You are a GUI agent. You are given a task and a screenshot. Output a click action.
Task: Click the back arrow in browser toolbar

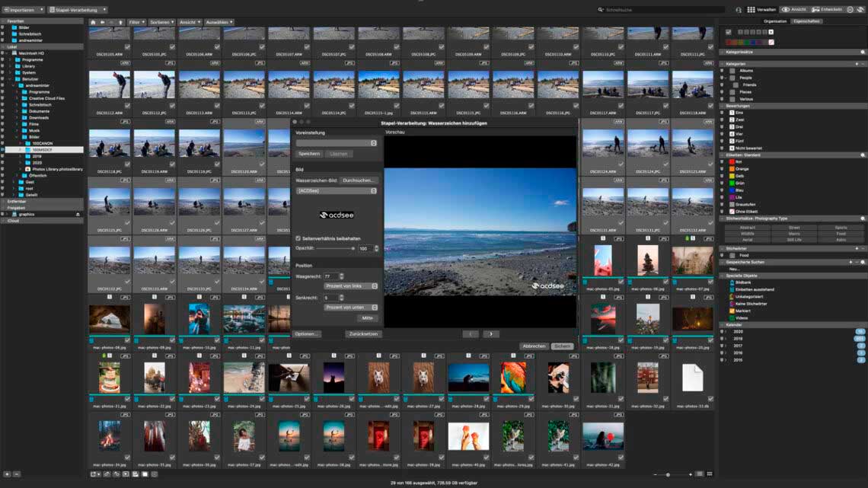click(102, 23)
